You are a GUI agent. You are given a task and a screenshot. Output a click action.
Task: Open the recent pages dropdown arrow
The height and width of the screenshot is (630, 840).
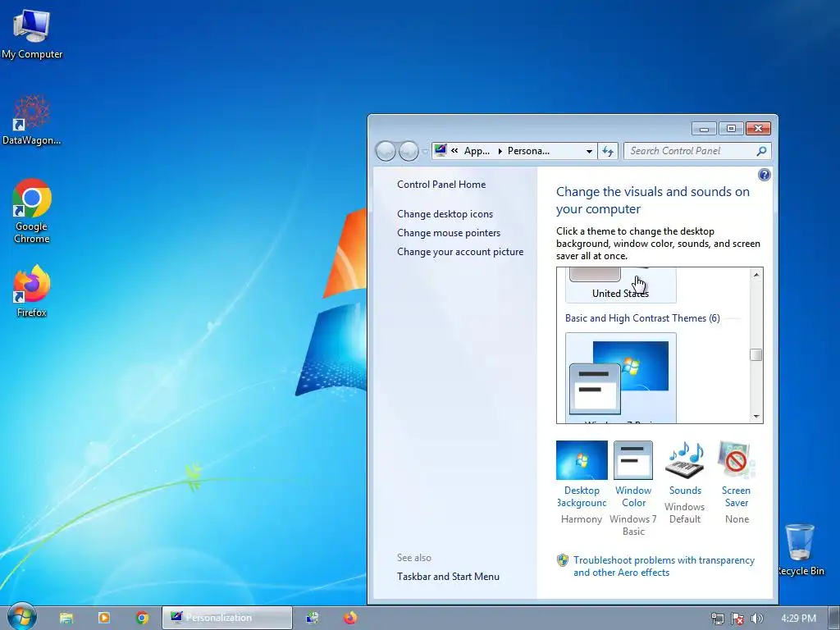pyautogui.click(x=425, y=152)
